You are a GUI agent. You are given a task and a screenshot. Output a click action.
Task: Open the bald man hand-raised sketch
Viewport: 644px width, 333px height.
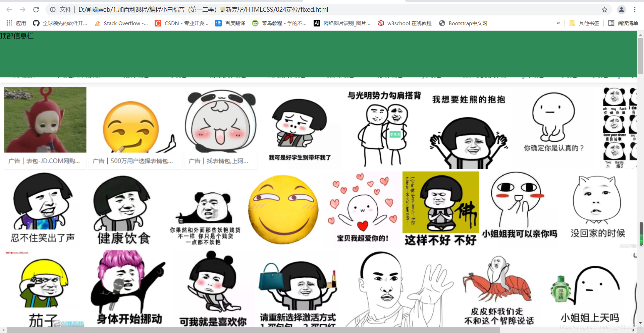tap(399, 289)
